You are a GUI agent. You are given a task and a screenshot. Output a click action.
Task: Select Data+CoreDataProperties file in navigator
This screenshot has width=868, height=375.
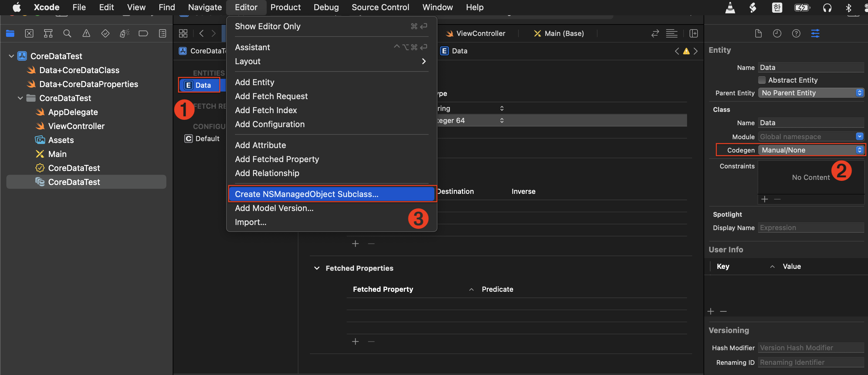click(88, 84)
